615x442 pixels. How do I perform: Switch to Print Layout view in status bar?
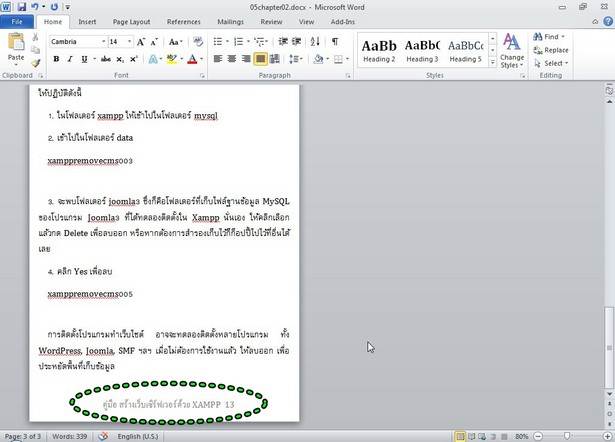tap(460, 436)
